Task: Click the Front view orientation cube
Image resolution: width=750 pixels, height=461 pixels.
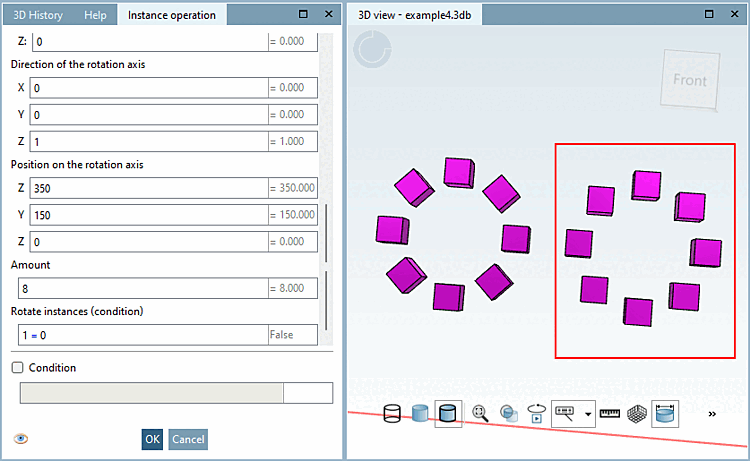Action: click(690, 80)
